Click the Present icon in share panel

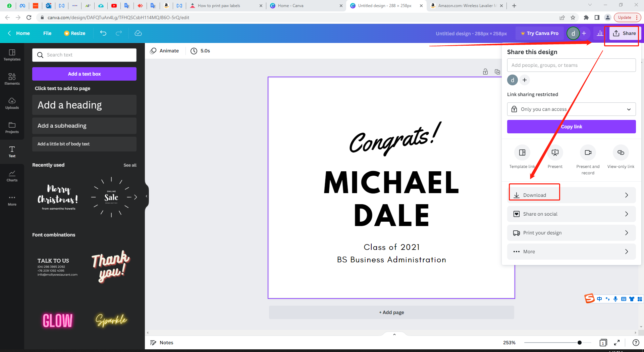click(x=555, y=153)
